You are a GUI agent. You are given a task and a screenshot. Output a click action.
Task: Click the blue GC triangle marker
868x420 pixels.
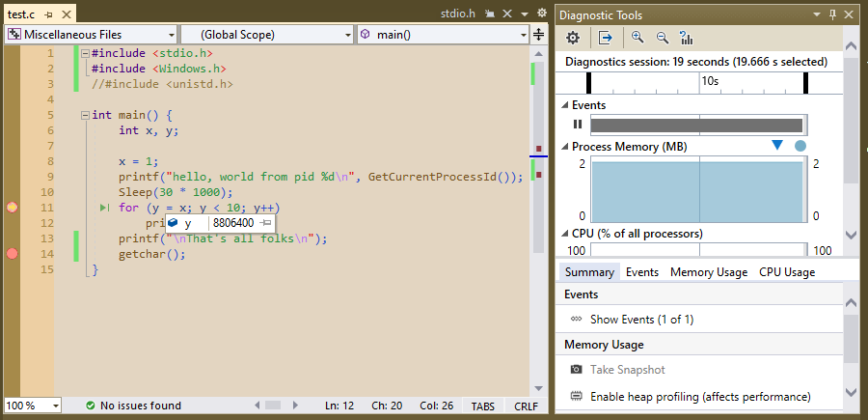[777, 145]
